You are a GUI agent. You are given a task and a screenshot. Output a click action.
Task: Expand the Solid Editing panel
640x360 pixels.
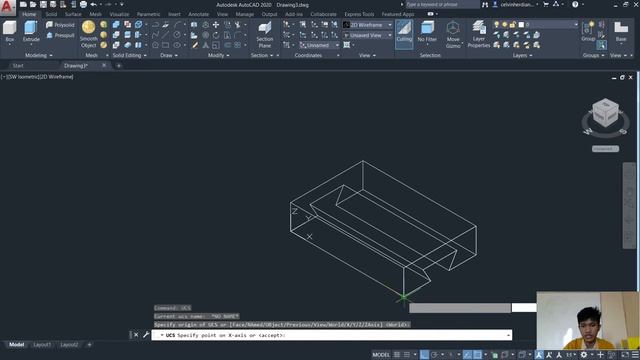pos(129,56)
